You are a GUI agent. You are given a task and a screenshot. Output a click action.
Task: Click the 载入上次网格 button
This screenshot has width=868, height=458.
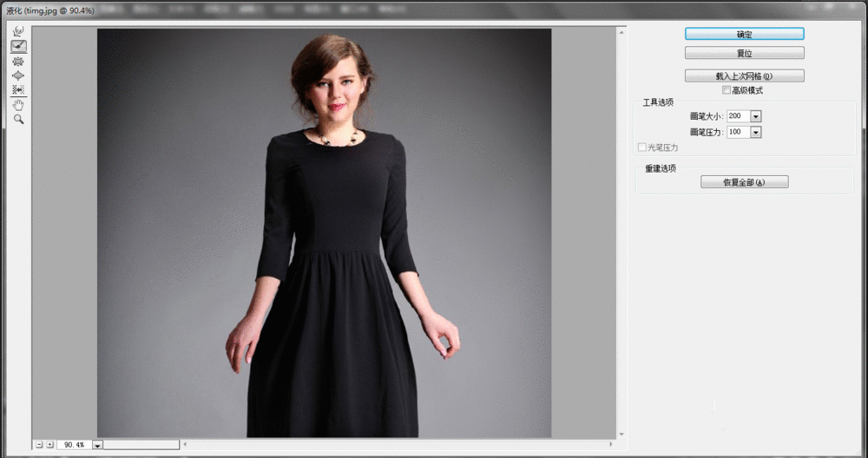click(744, 75)
